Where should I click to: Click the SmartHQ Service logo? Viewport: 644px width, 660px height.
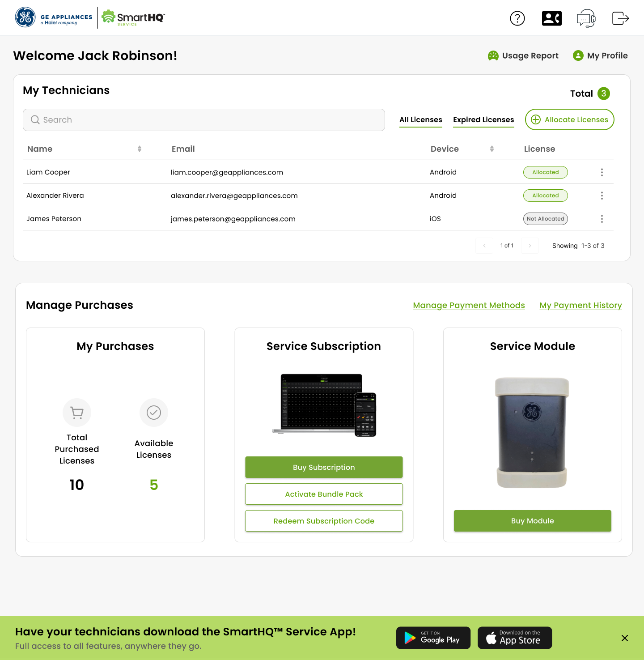(x=133, y=17)
